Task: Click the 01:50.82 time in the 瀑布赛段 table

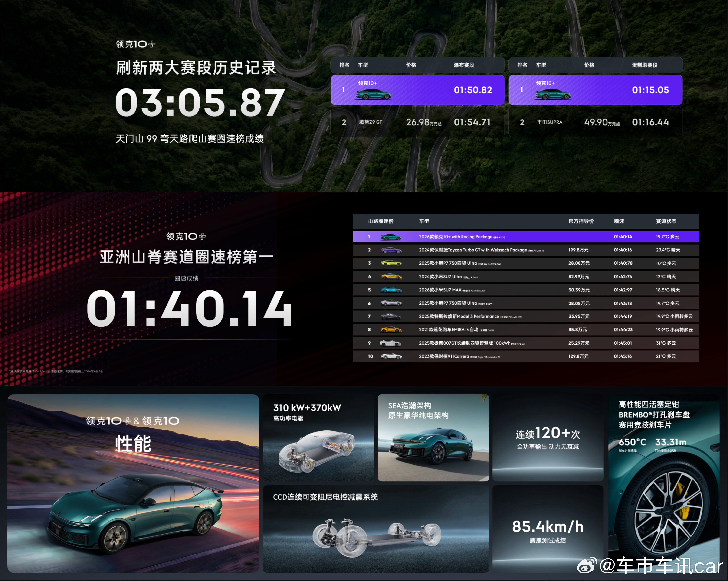Action: pyautogui.click(x=473, y=90)
